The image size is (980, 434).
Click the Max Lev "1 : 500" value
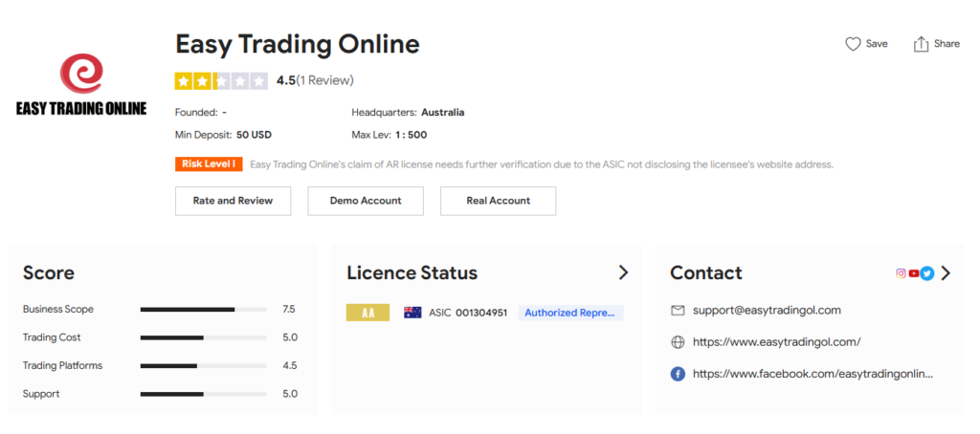[412, 135]
